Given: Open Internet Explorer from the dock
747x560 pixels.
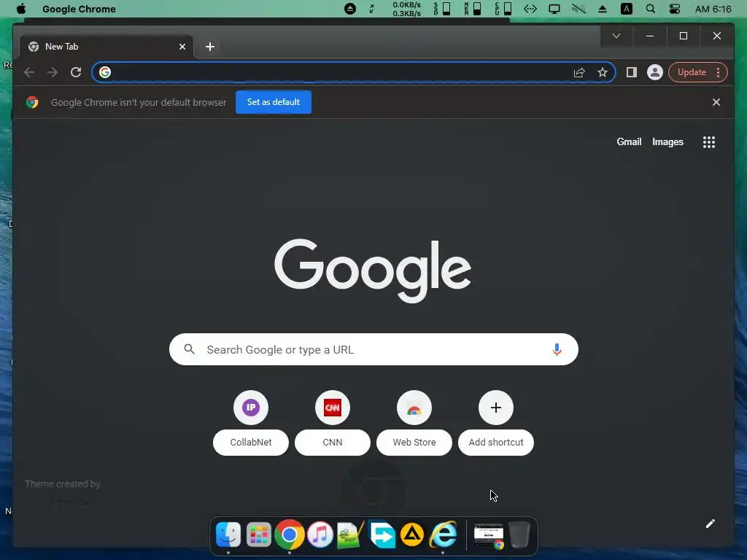Looking at the screenshot, I should 443,534.
